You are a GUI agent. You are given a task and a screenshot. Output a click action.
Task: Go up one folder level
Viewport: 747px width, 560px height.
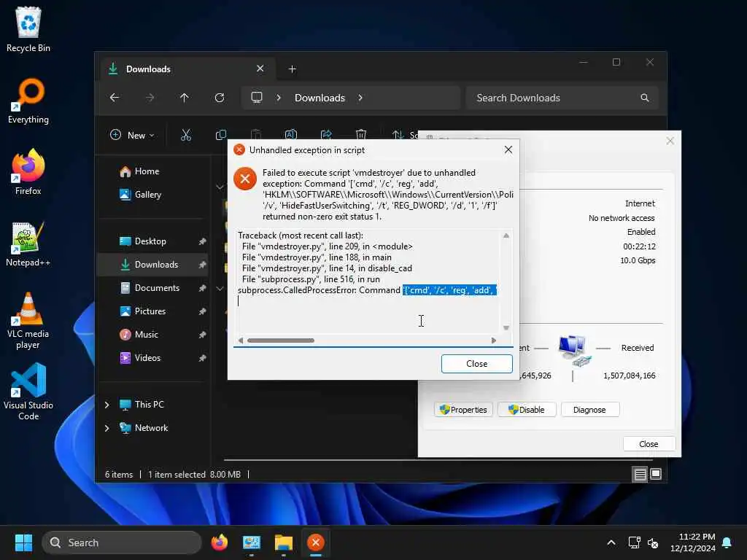185,98
